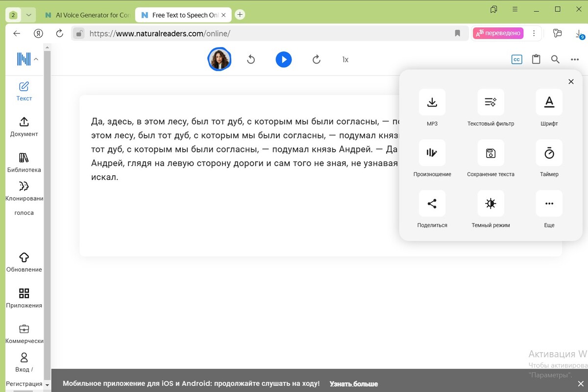Click the Save text icon
Screen dimensions: 588x392
click(x=490, y=153)
